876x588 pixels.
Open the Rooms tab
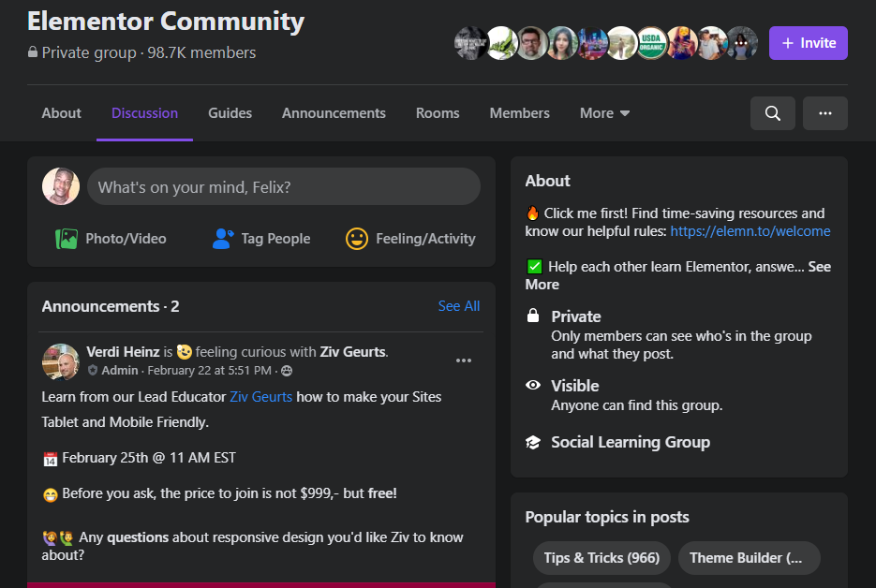tap(438, 113)
